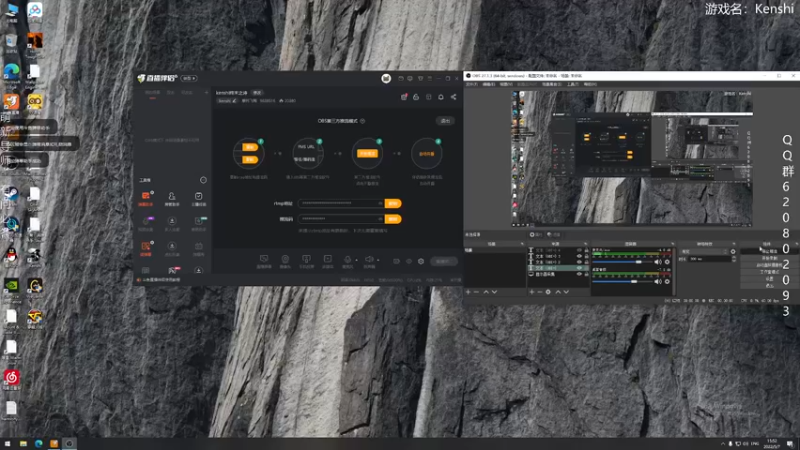Adjust the upper OBS mixer volume slider
This screenshot has width=800, height=450.
pos(638,262)
